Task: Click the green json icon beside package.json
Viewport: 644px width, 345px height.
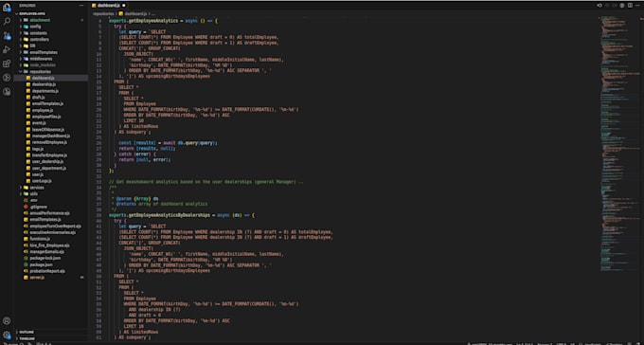Action: point(26,264)
